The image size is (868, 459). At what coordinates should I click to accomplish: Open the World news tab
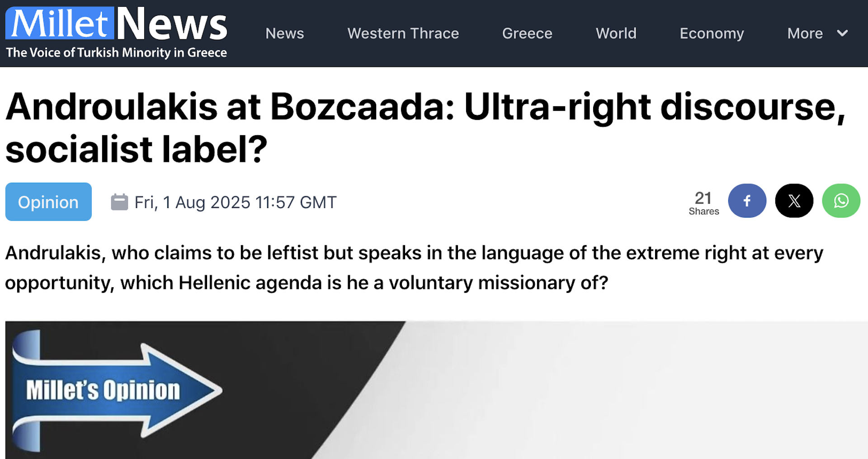point(616,33)
